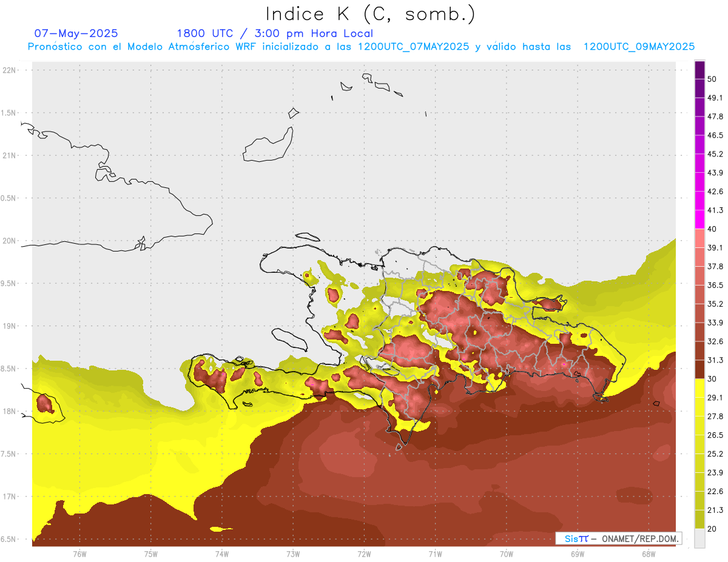
Task: Click the color bar value "27.8"
Action: point(715,416)
